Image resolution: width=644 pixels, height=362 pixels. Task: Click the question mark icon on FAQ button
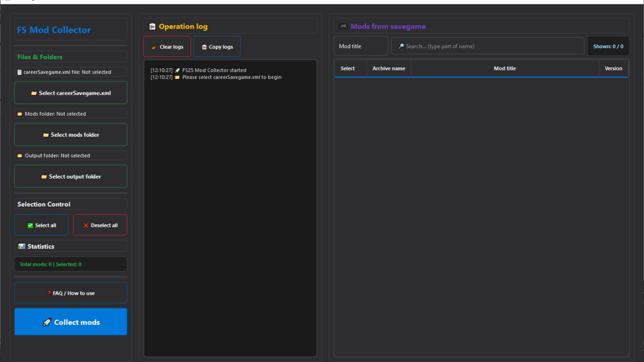click(48, 293)
